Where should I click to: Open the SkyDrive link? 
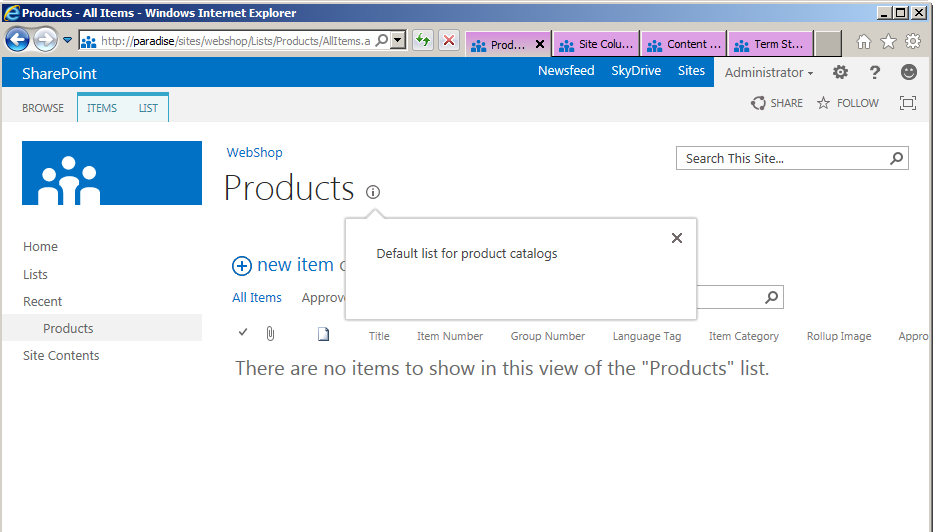point(636,71)
